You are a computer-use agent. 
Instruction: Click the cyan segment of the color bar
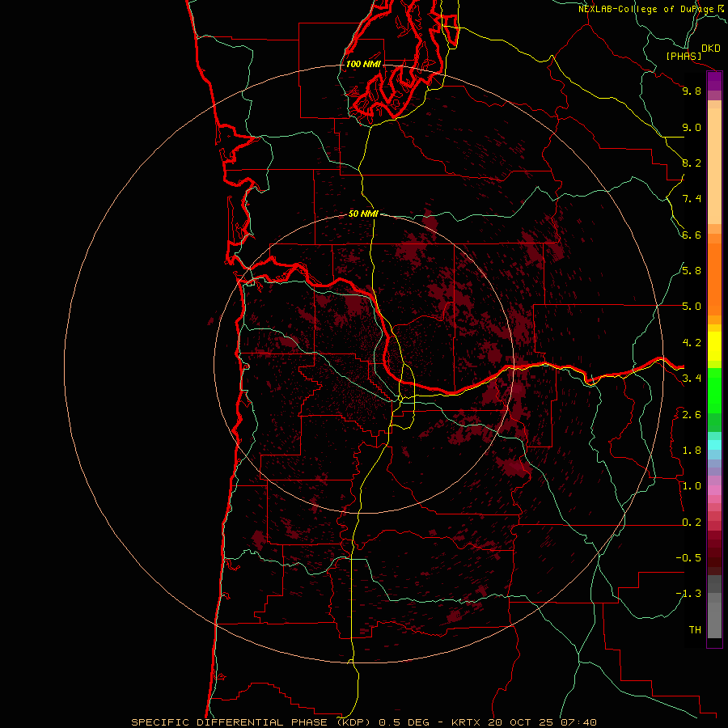click(x=714, y=445)
